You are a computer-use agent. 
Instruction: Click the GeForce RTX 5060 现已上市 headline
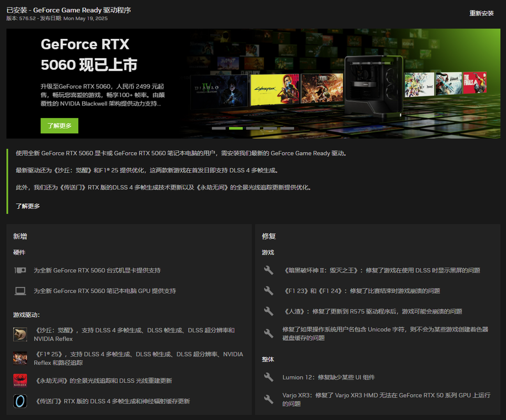(x=89, y=55)
